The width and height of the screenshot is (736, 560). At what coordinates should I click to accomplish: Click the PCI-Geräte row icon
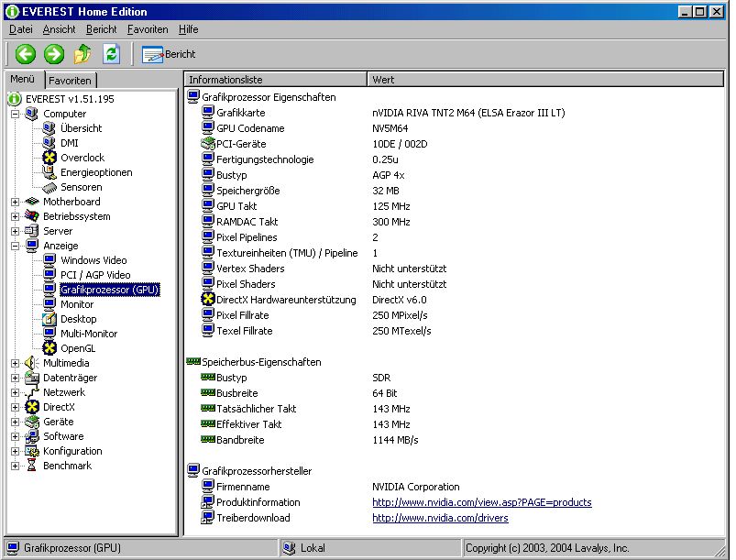[x=207, y=143]
